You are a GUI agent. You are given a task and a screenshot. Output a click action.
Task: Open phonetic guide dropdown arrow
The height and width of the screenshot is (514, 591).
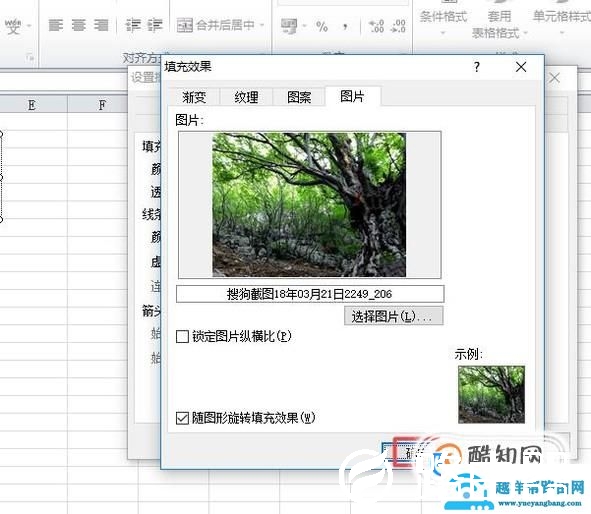(x=29, y=26)
